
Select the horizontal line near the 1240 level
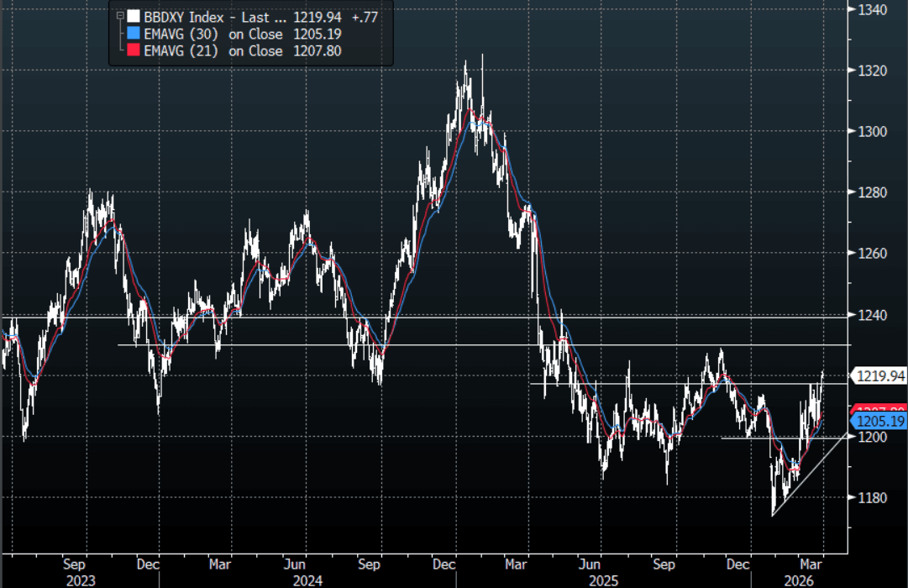click(x=420, y=317)
